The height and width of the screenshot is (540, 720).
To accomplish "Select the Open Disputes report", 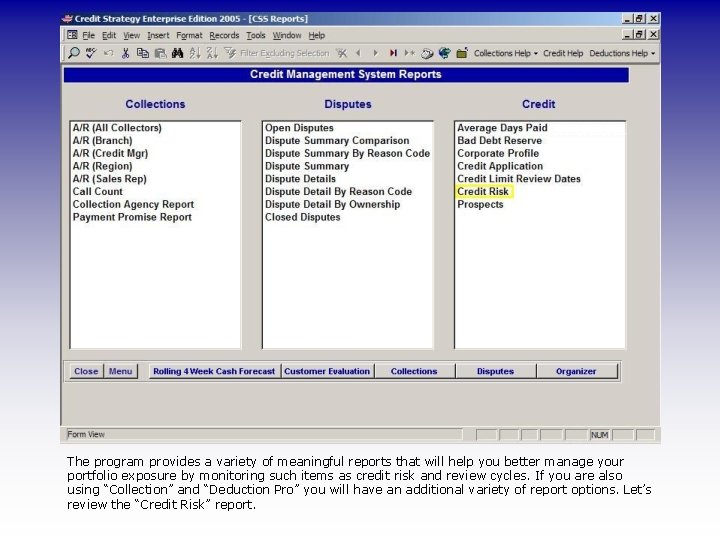I will tap(299, 128).
